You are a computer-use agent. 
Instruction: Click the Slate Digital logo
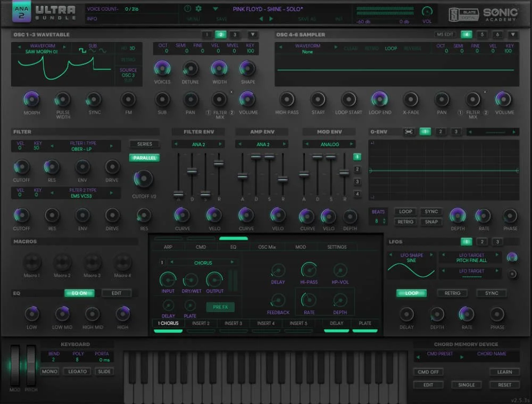pos(463,14)
